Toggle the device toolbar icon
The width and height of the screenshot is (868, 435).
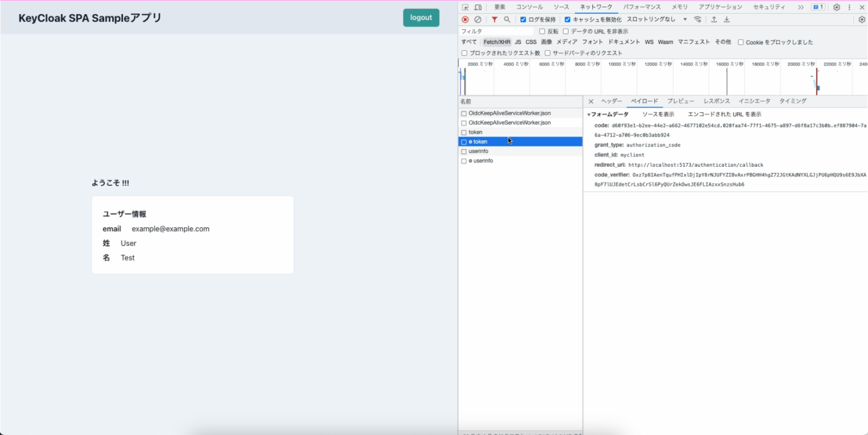(478, 7)
